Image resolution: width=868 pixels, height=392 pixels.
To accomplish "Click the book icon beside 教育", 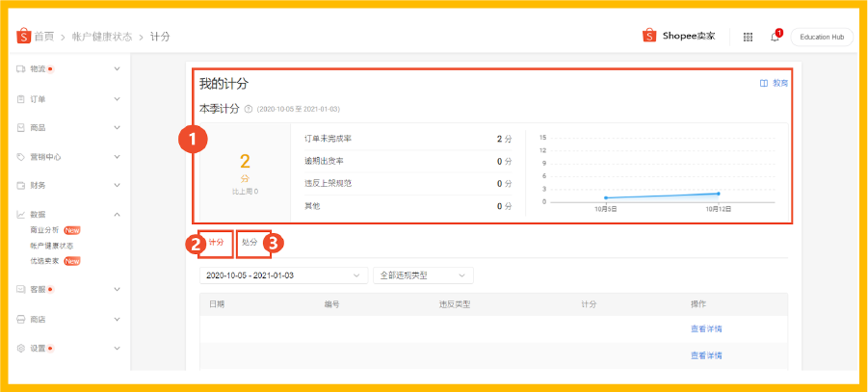I will point(763,83).
